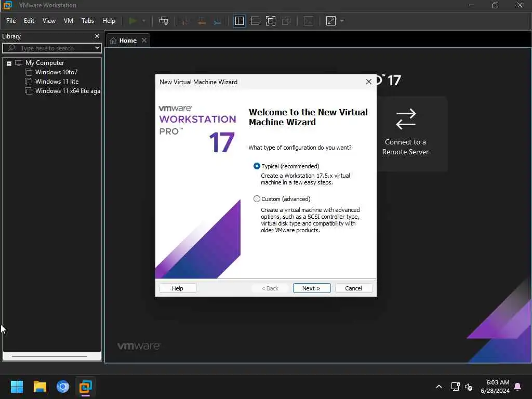
Task: Show hidden system tray icons chevron
Action: [x=438, y=387]
